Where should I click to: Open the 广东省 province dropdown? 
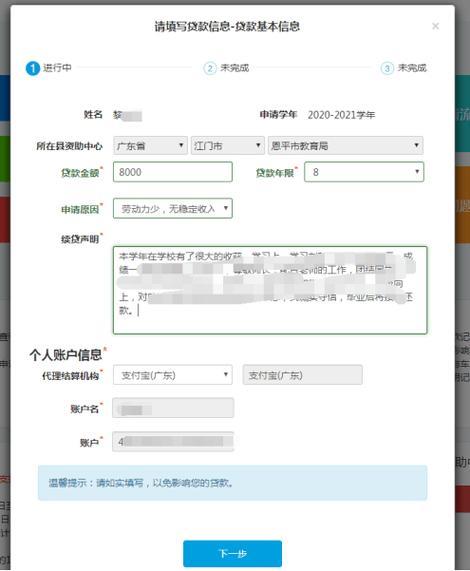[x=150, y=146]
